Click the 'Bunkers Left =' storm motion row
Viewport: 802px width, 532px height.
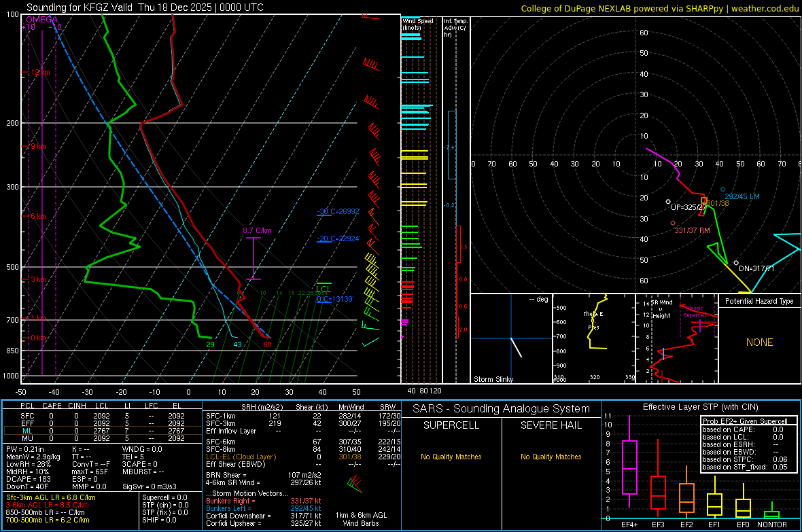pyautogui.click(x=264, y=508)
